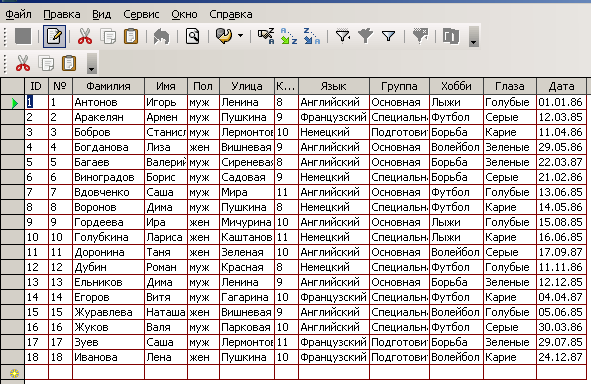Open the Sort order dialog icon
Image resolution: width=591 pixels, height=384 pixels.
coord(266,37)
